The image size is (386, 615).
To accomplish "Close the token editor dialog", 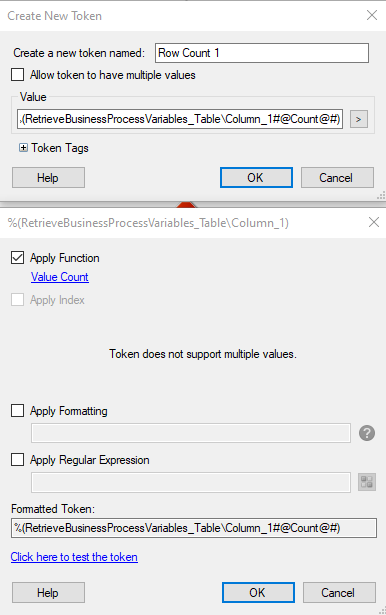I will tap(374, 222).
